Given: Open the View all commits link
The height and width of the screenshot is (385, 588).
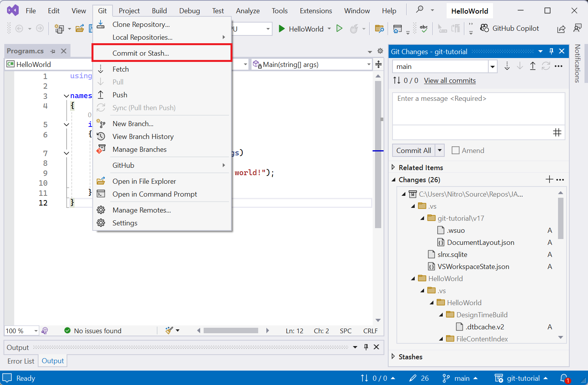Looking at the screenshot, I should [450, 81].
